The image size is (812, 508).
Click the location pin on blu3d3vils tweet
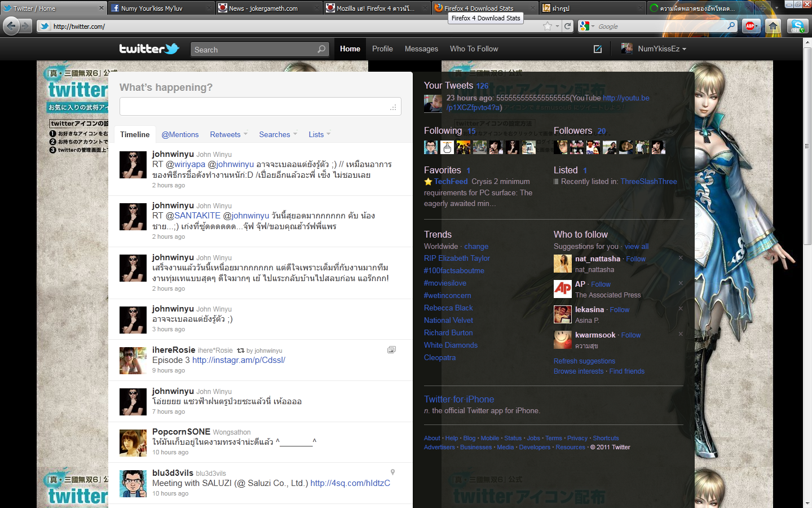point(392,472)
